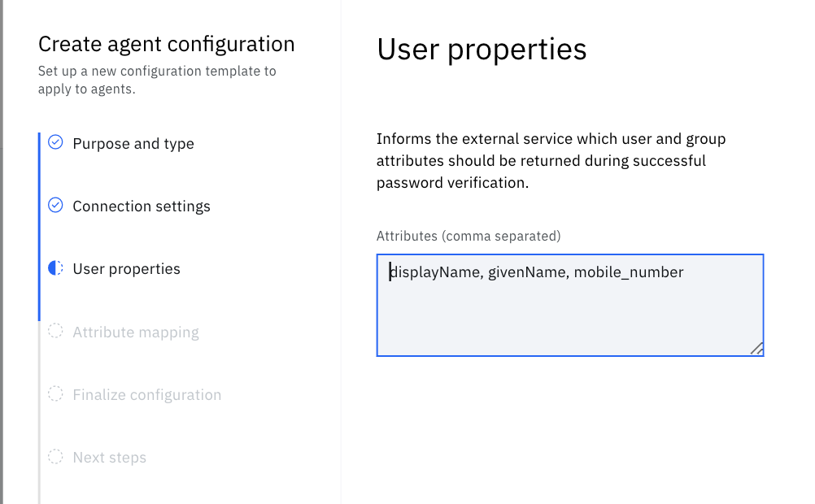The width and height of the screenshot is (815, 504).
Task: Click the dashed circle beside Next steps
Action: (55, 457)
